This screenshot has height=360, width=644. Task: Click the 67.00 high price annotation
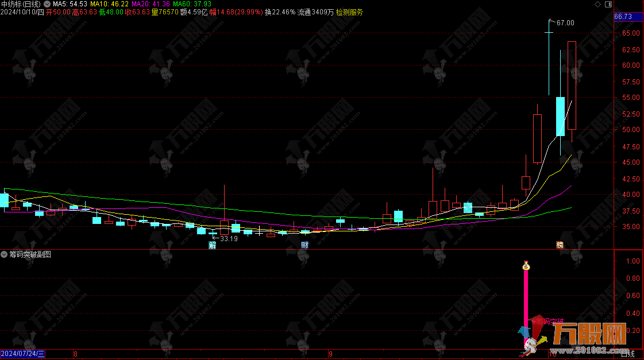[x=565, y=23]
